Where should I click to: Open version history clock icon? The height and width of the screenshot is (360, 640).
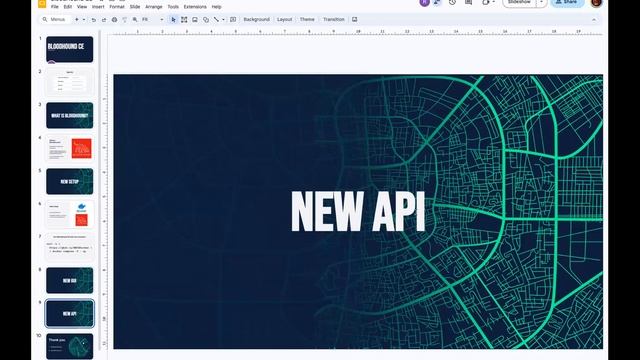452,2
